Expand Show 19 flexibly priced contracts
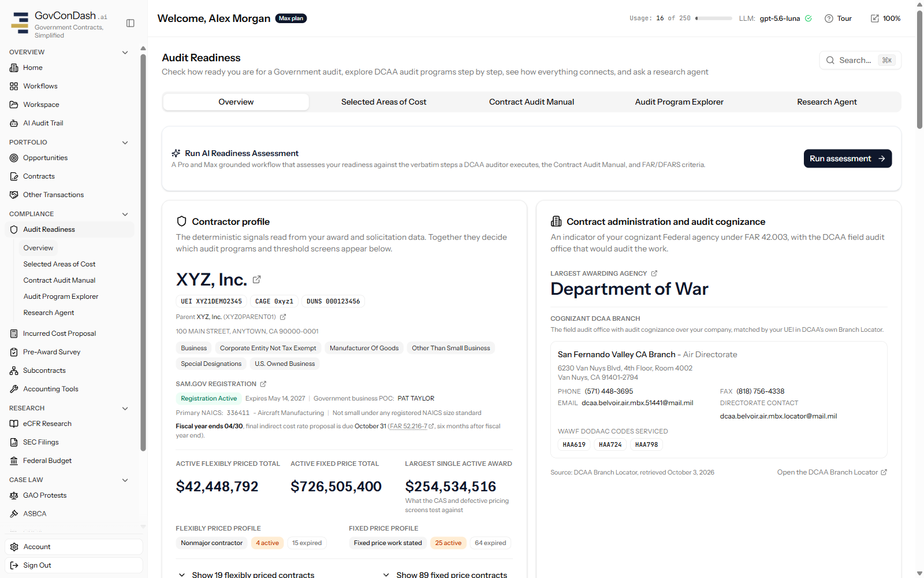 click(247, 574)
